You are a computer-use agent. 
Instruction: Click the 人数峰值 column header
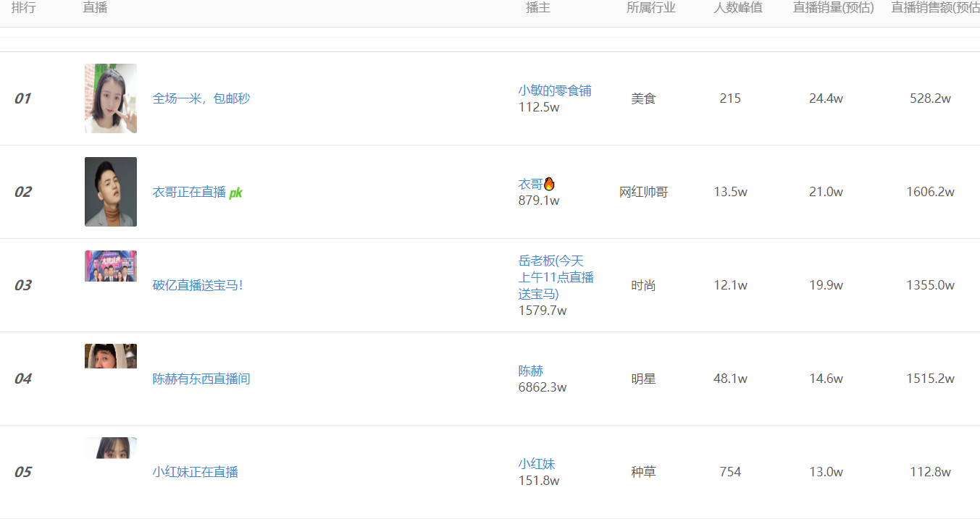pos(738,8)
